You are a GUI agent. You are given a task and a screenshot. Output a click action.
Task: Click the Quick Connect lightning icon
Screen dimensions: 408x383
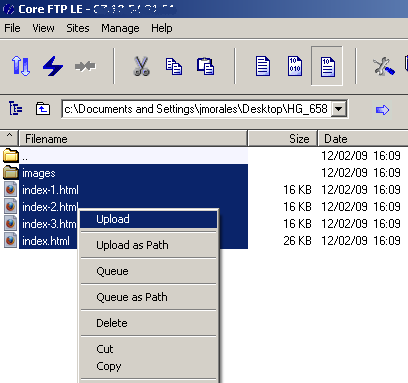coord(53,66)
